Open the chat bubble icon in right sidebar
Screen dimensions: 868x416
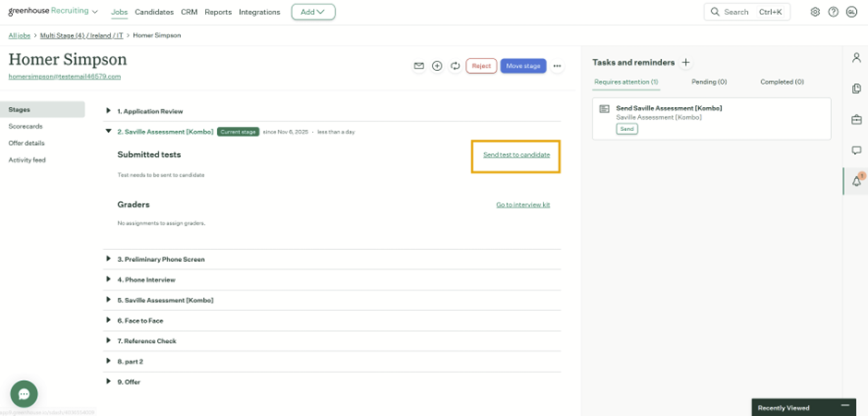click(x=856, y=150)
